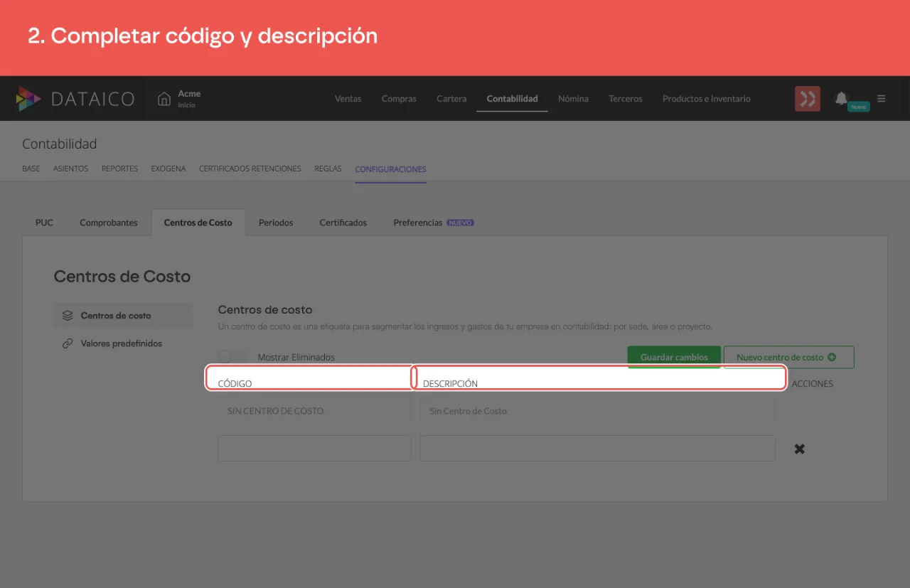Viewport: 910px width, 588px height.
Task: Switch to the PUC tab
Action: pyautogui.click(x=44, y=223)
